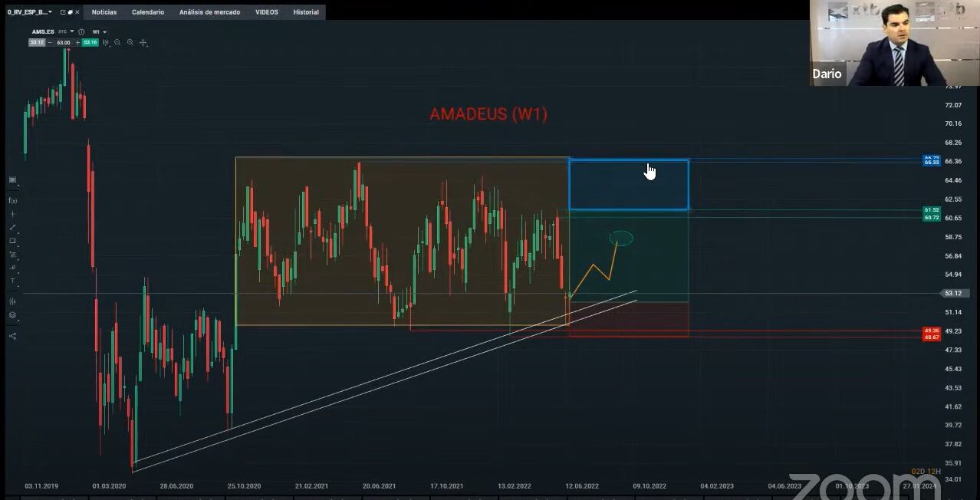Image resolution: width=980 pixels, height=500 pixels.
Task: Close the 0_RV_ESP_B workspace tab
Action: click(77, 12)
